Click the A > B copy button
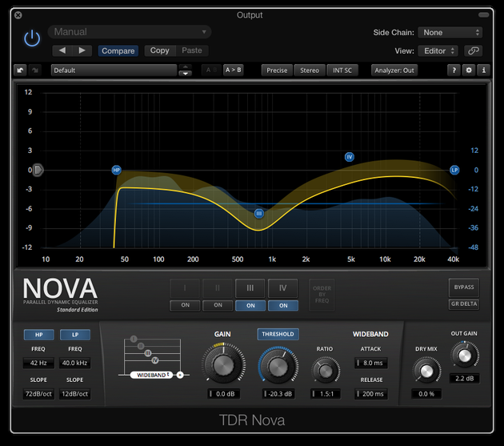504x446 pixels. click(x=233, y=70)
